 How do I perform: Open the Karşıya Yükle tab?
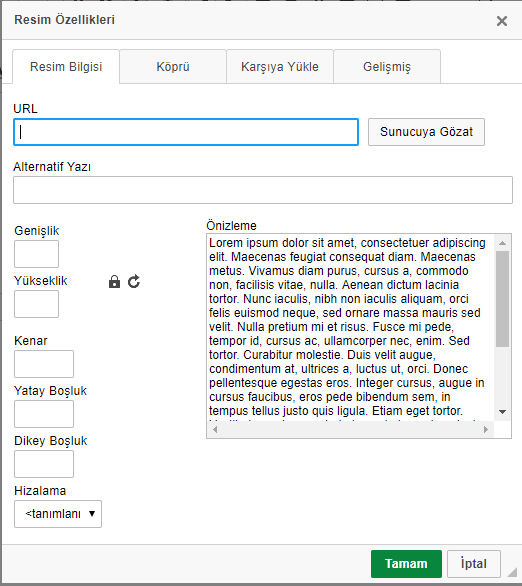coord(280,67)
